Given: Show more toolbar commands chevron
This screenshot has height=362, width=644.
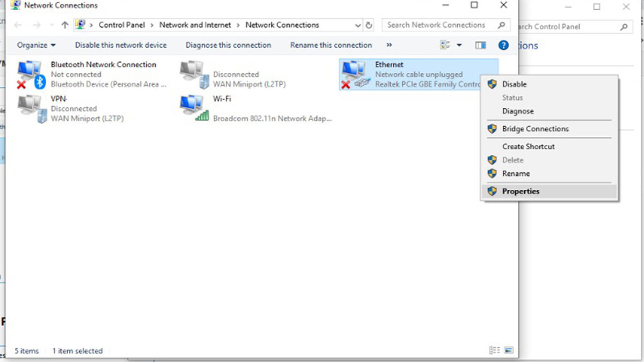Looking at the screenshot, I should point(389,46).
